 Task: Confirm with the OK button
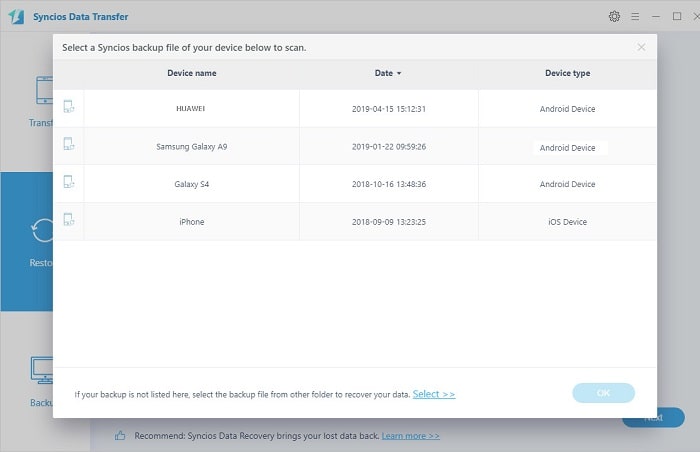604,393
